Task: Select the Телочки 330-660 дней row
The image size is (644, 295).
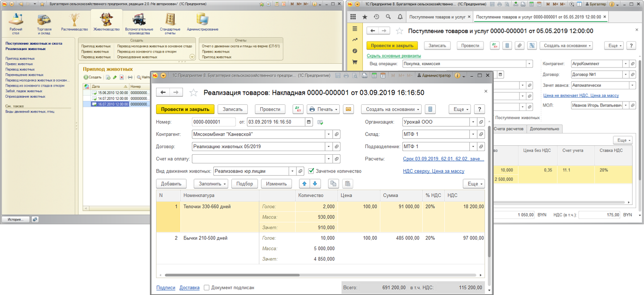Action: tap(321, 217)
